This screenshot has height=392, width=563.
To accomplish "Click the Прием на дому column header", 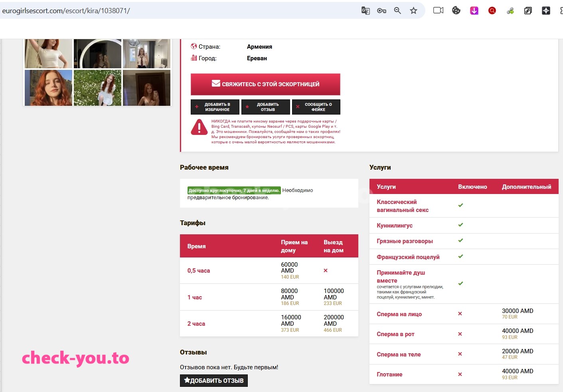I will [294, 246].
